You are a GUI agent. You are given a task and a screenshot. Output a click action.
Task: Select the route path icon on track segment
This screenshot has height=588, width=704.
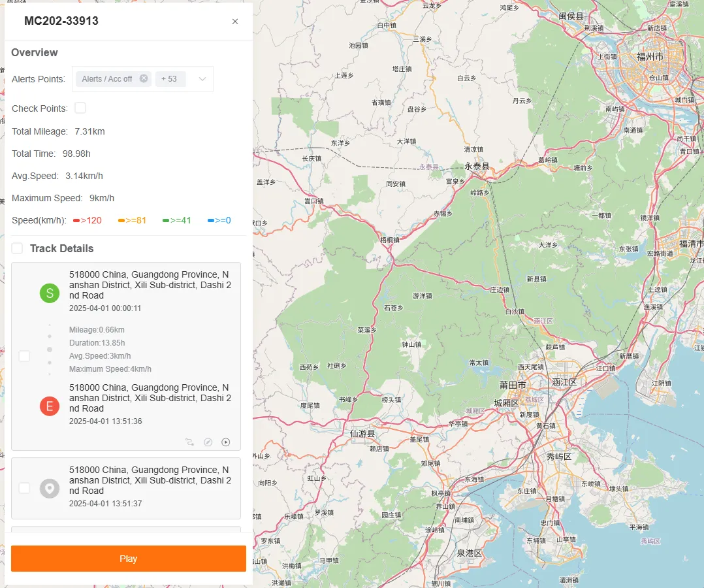click(190, 442)
